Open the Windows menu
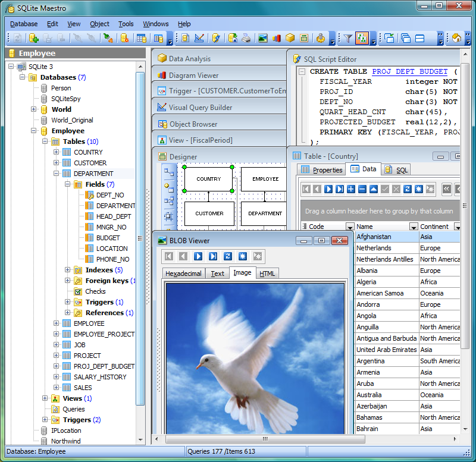The width and height of the screenshot is (476, 462). coord(156,24)
